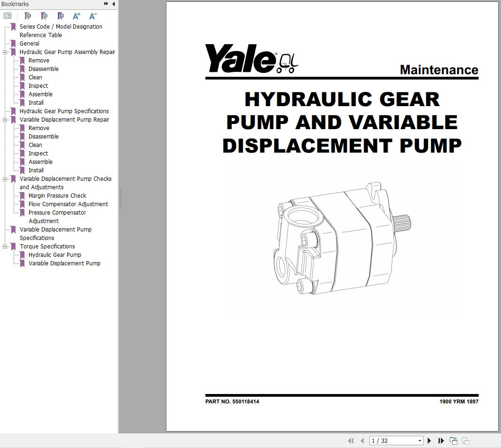Open Hydraulic Gear Pump Specifications bookmark
This screenshot has width=501, height=448.
64,111
